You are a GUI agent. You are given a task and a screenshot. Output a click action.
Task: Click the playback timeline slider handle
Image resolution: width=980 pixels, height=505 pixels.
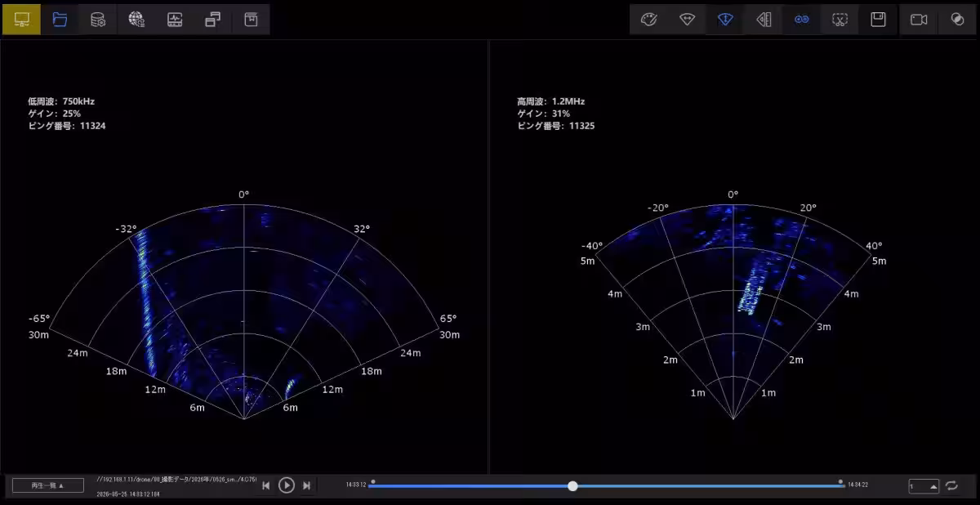(572, 485)
